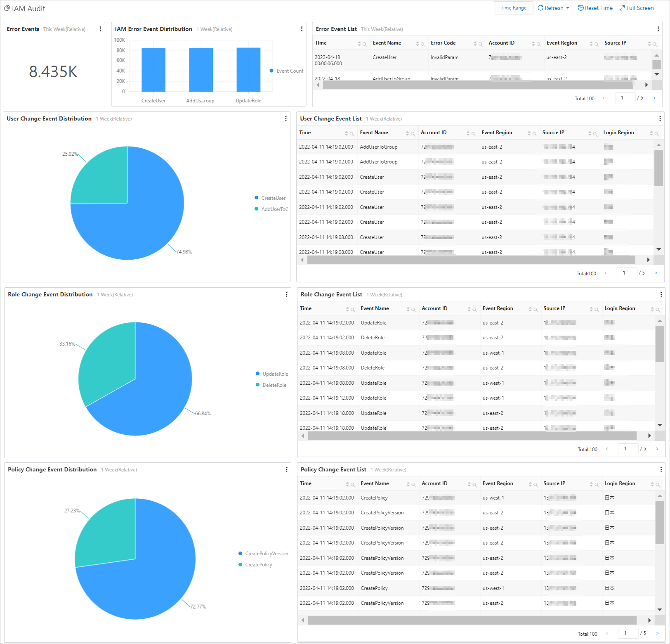Open the User Change Event List options menu
The height and width of the screenshot is (644, 670).
click(660, 118)
